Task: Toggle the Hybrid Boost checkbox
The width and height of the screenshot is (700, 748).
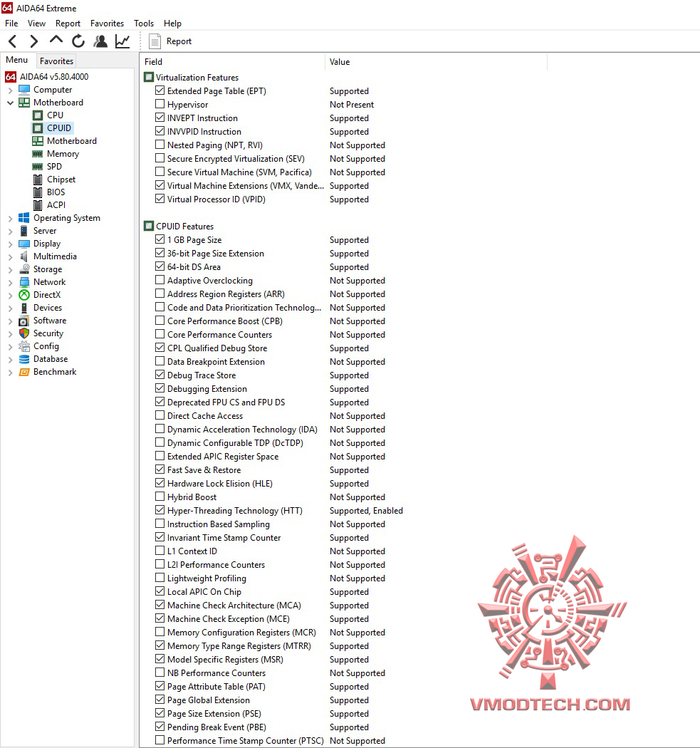Action: point(160,496)
